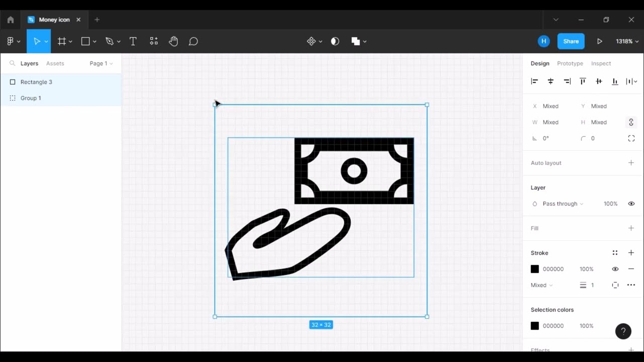Click the layer opacity 100% field
The image size is (644, 362).
coord(610,204)
